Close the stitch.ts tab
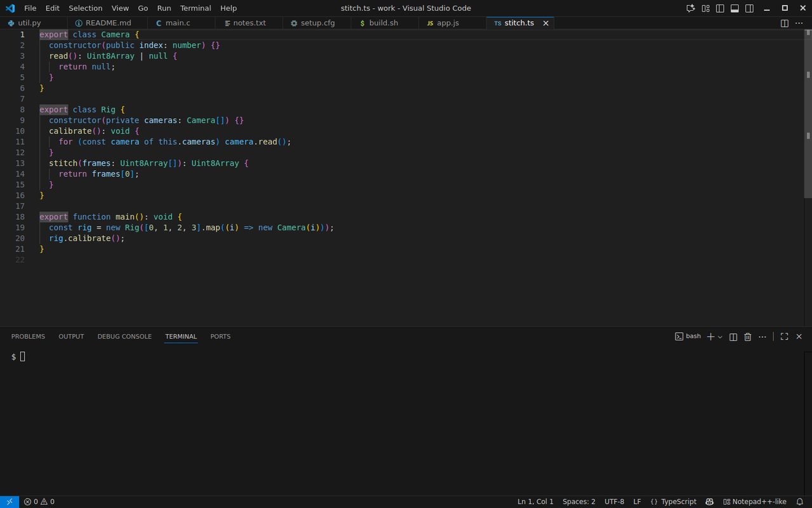The image size is (812, 508). pyautogui.click(x=546, y=23)
